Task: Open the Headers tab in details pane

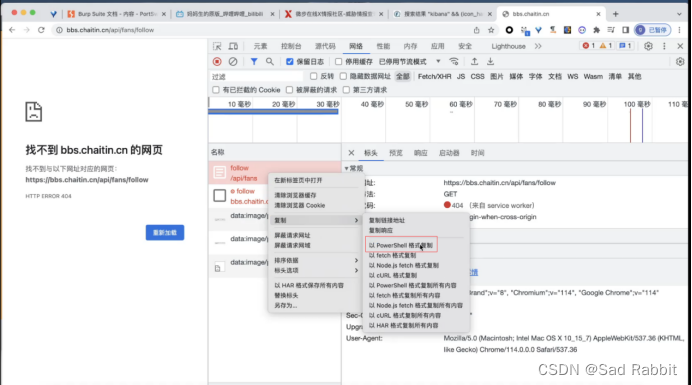Action: pyautogui.click(x=371, y=153)
